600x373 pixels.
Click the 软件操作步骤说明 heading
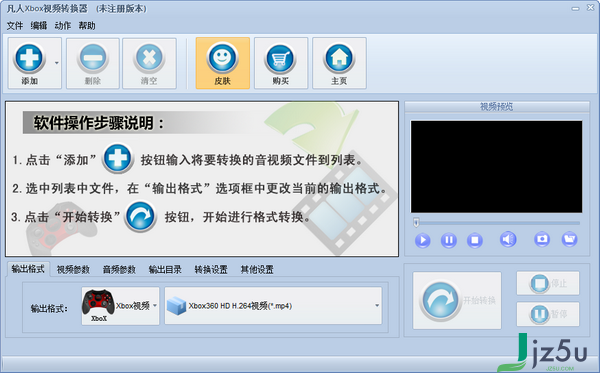coord(99,123)
